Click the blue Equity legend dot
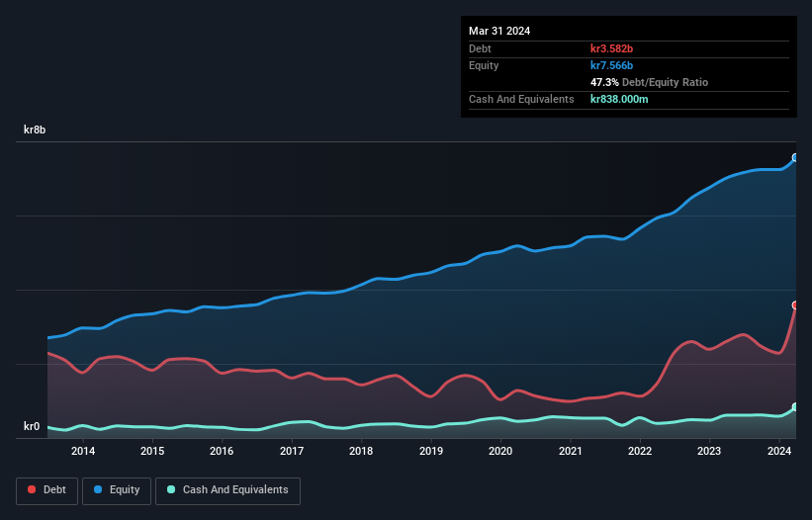Image resolution: width=812 pixels, height=520 pixels. click(98, 489)
